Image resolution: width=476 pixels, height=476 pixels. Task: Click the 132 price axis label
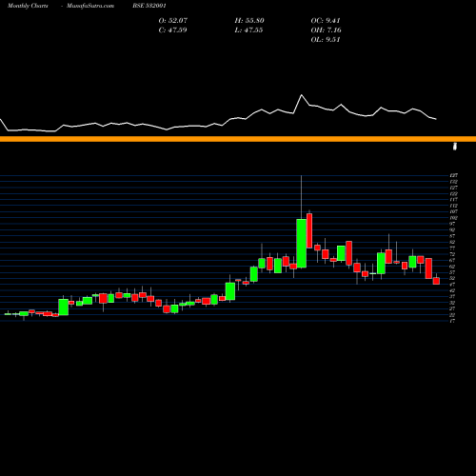pos(453,182)
